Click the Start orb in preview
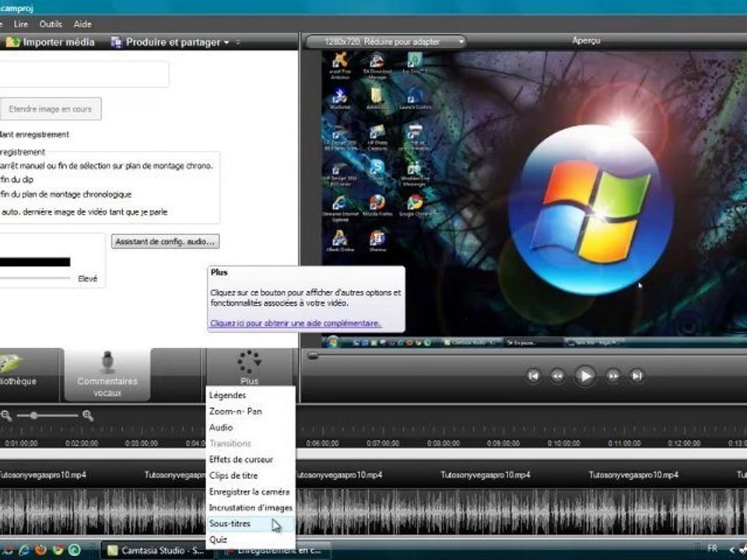The height and width of the screenshot is (560, 747). (x=332, y=342)
